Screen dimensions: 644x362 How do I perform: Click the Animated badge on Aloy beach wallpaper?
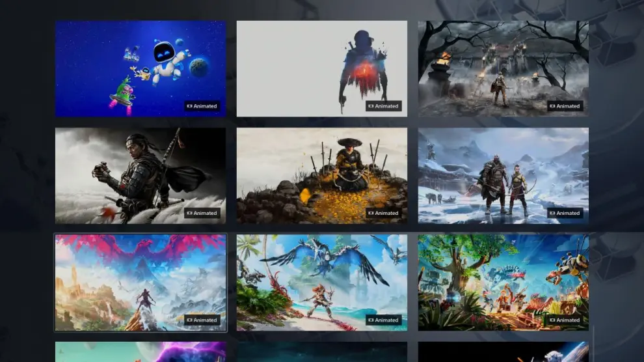pos(384,320)
